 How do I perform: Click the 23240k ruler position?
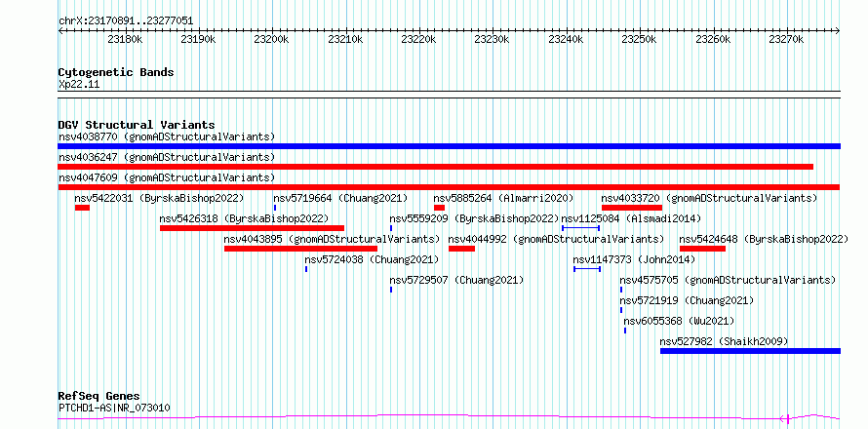pos(567,40)
